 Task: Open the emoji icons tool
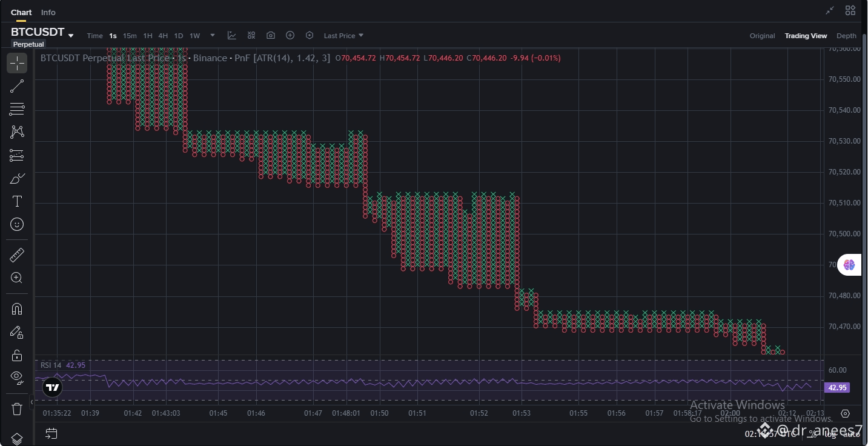[x=17, y=224]
